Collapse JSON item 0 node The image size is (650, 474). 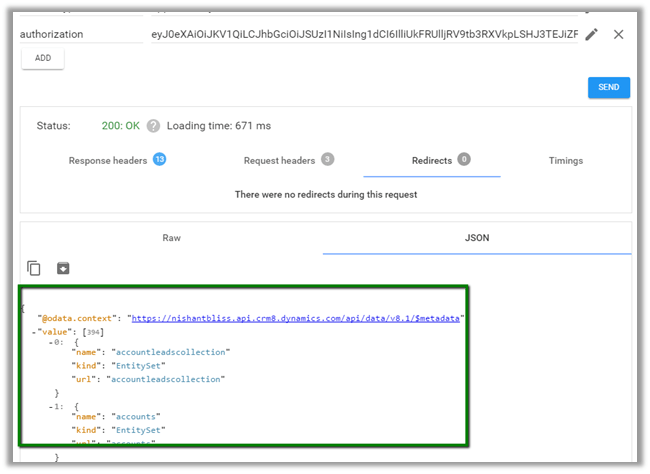(51, 342)
